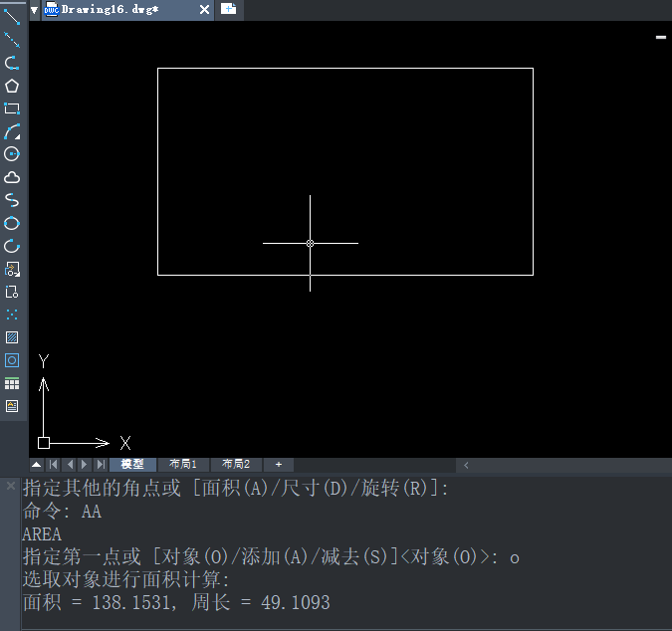Select the Circle tool
The height and width of the screenshot is (631, 672).
coord(12,154)
